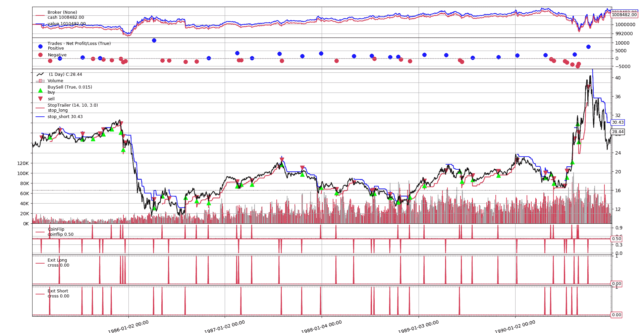Image resolution: width=644 pixels, height=333 pixels.
Task: Open the Exit Short panel label
Action: (x=57, y=291)
